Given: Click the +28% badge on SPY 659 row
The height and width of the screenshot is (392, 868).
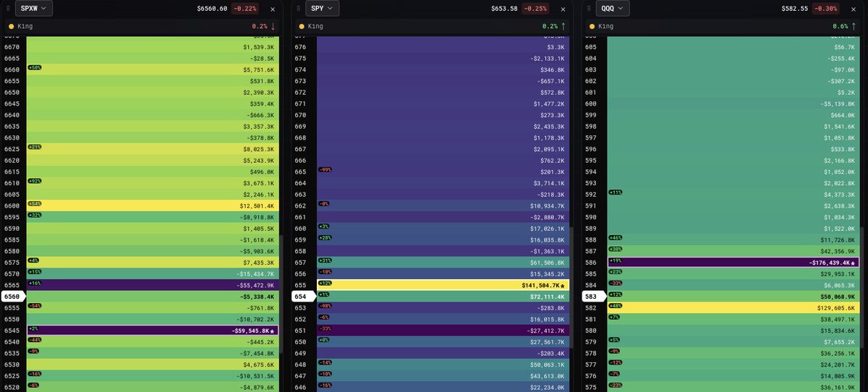Looking at the screenshot, I should (325, 237).
